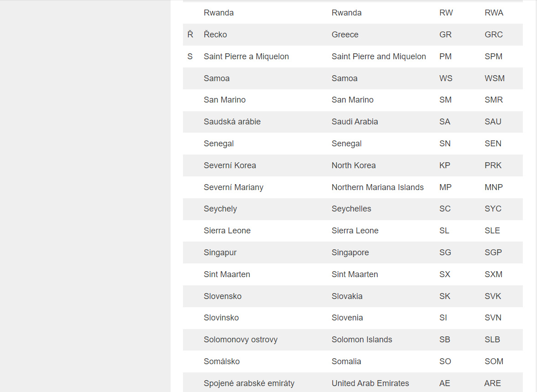Select the English name Saudi Arabia
537x392 pixels.
[355, 122]
